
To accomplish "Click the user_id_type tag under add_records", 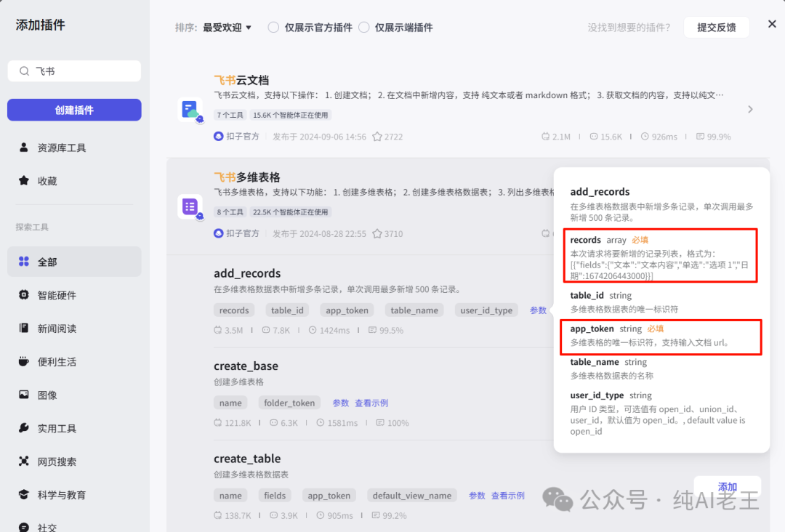I will click(x=486, y=310).
